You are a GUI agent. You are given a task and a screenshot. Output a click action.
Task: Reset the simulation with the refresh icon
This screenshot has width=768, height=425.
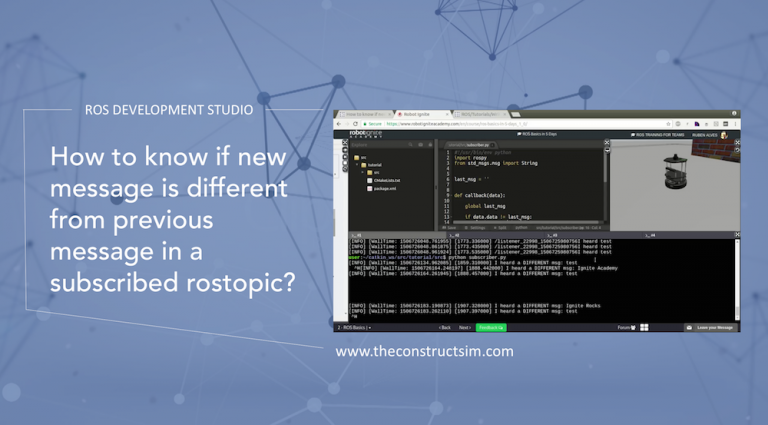(x=737, y=150)
